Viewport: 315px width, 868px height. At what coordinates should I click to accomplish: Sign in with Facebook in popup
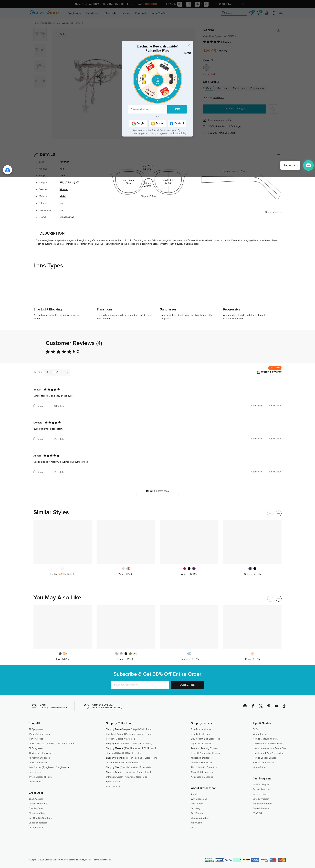[x=177, y=123]
